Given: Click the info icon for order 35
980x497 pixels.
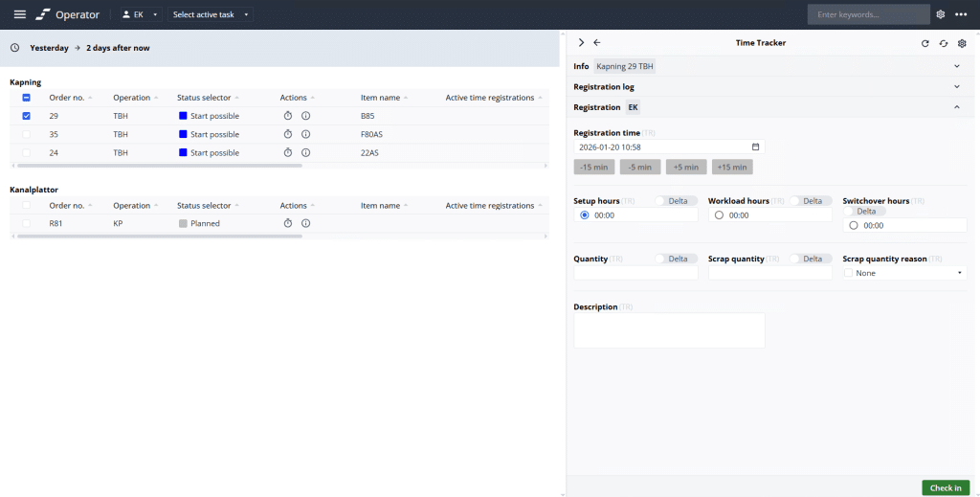Looking at the screenshot, I should click(305, 134).
